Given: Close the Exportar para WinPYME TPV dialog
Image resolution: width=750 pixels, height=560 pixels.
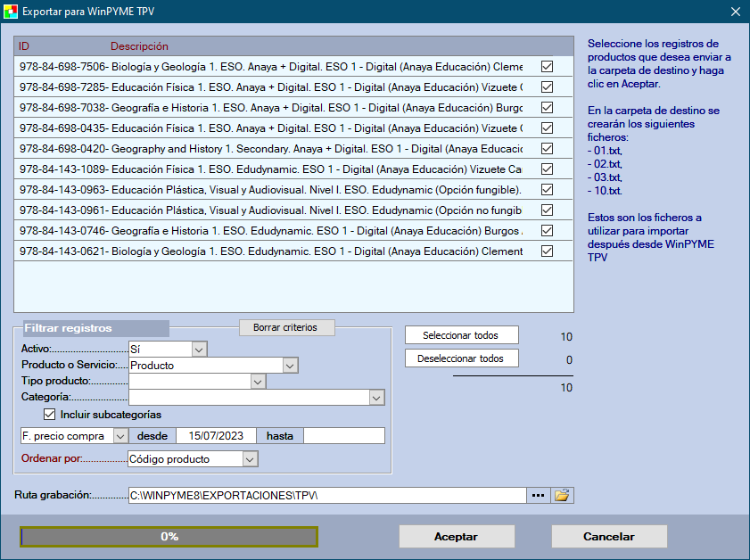Looking at the screenshot, I should pos(735,12).
